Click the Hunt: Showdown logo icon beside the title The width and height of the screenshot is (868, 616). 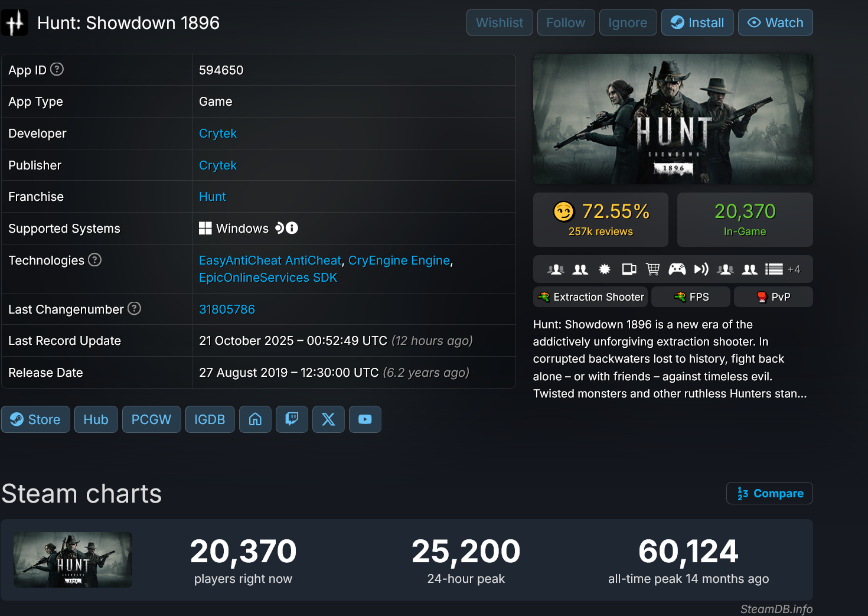[x=14, y=23]
